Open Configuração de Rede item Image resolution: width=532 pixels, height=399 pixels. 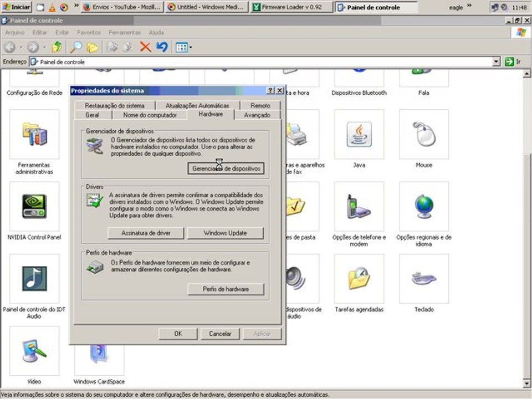34,93
